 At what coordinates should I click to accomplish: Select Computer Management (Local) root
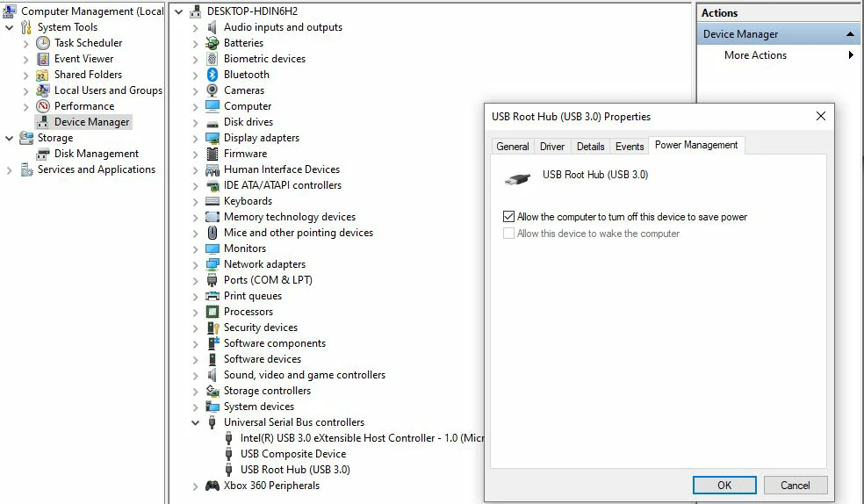click(92, 11)
